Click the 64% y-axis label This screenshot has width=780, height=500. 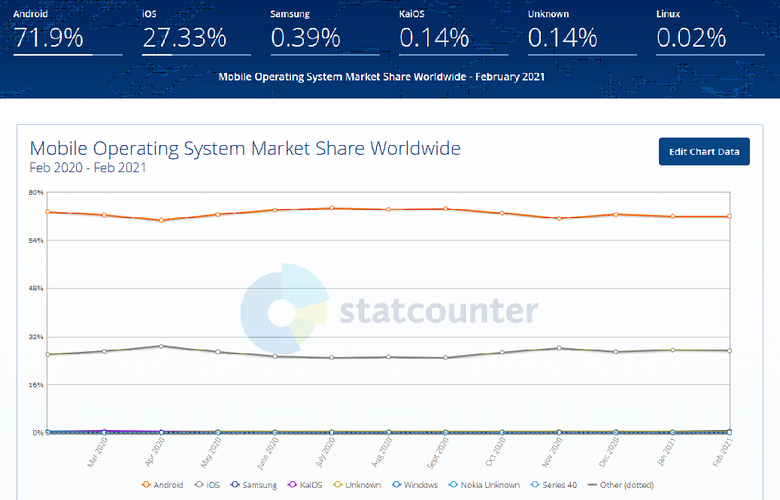coord(36,240)
